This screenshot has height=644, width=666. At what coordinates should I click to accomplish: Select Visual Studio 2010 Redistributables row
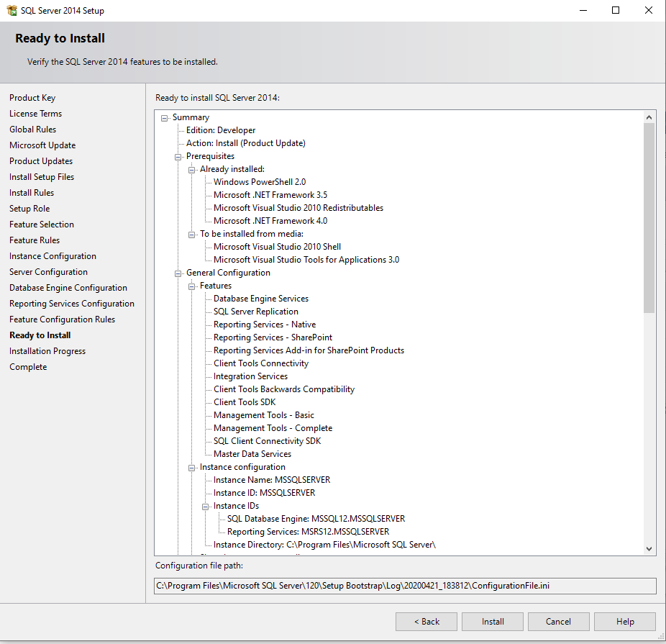298,208
